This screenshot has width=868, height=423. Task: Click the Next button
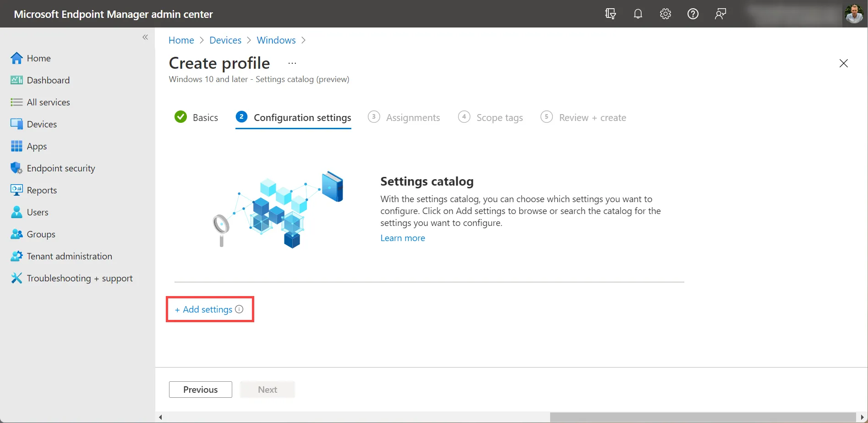(267, 390)
